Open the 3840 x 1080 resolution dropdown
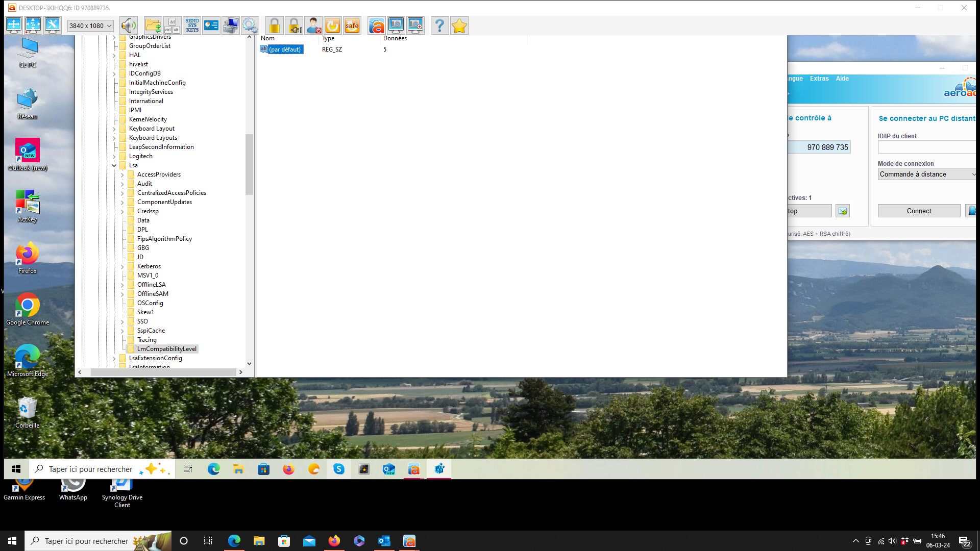The image size is (980, 551). [90, 26]
